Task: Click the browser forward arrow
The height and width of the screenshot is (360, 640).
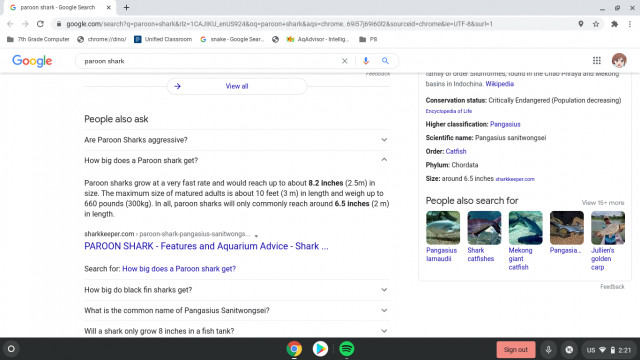Action: coord(25,24)
